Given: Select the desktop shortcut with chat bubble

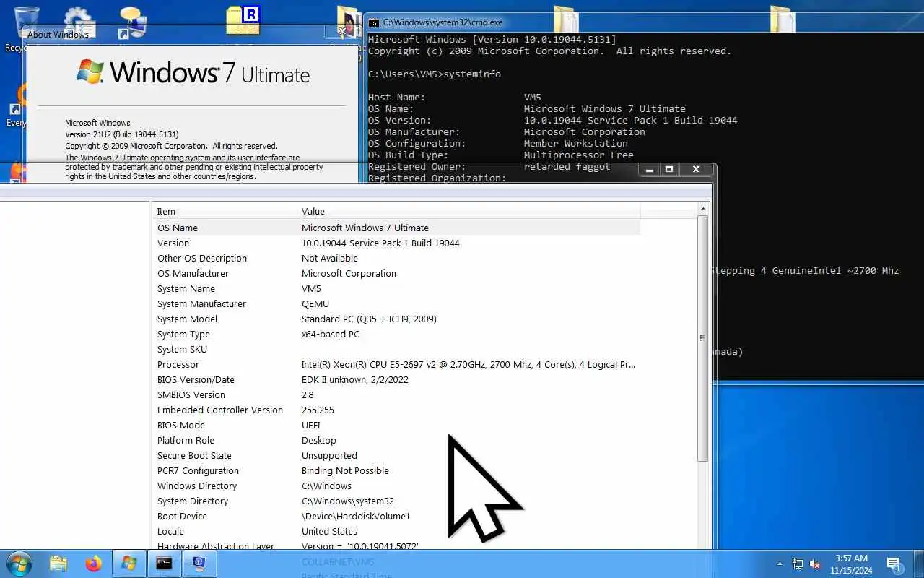Looking at the screenshot, I should 132,22.
